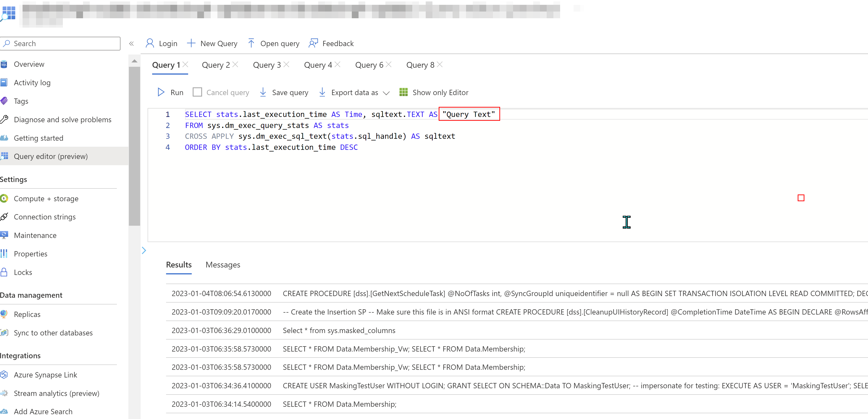Click the sidebar Search field
This screenshot has height=419, width=868.
click(60, 43)
